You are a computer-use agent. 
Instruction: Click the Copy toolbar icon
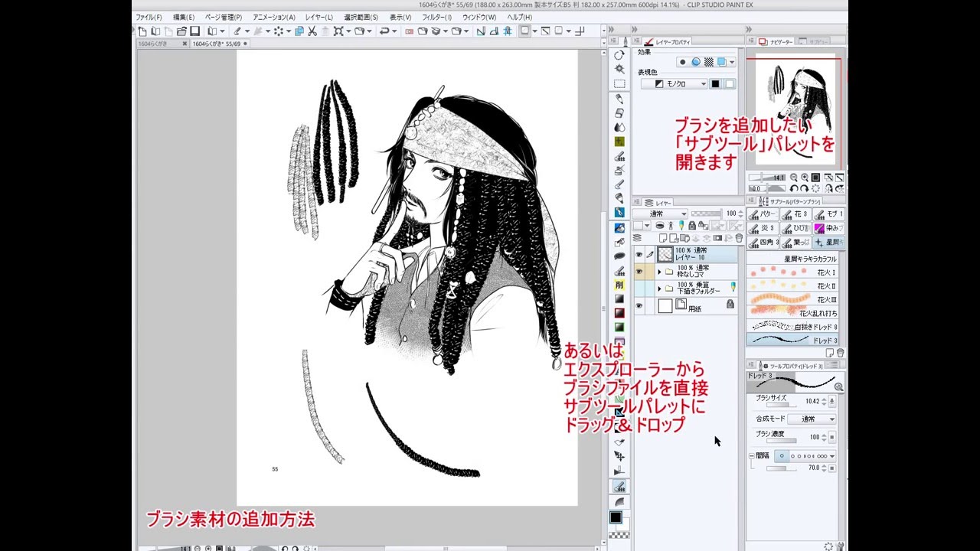(299, 31)
